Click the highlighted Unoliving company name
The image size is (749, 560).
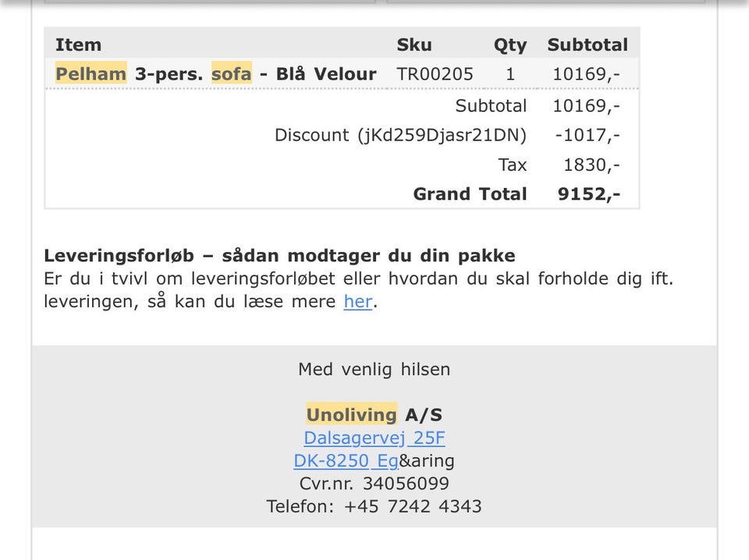tap(351, 415)
